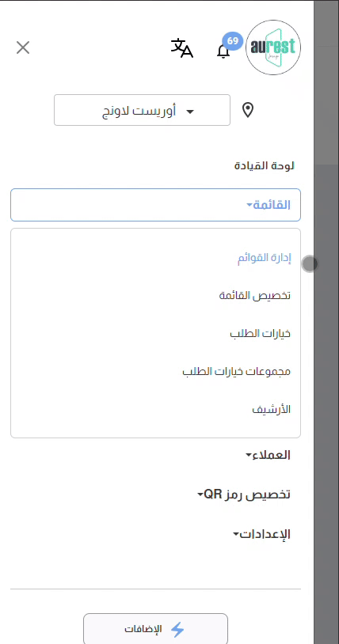The height and width of the screenshot is (644, 339).
Task: Click the aurest logo avatar
Action: pos(273,47)
